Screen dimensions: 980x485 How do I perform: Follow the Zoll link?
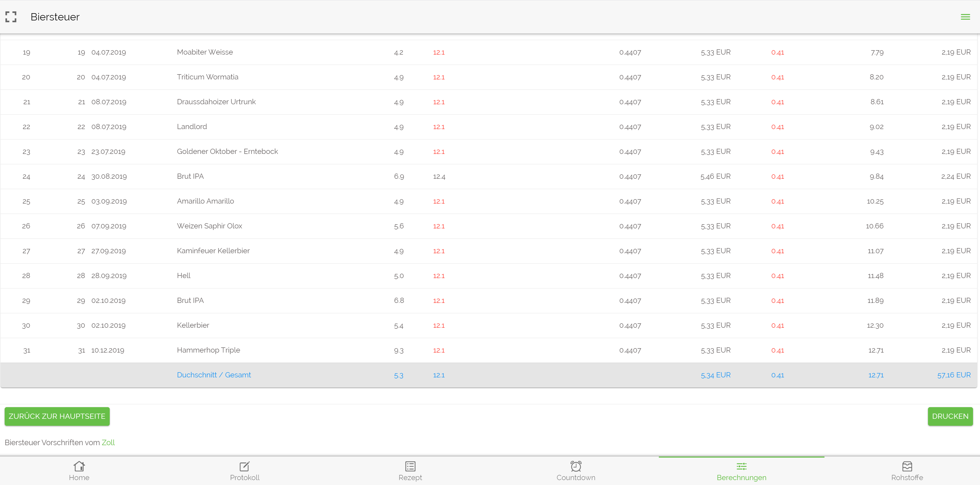(x=108, y=442)
